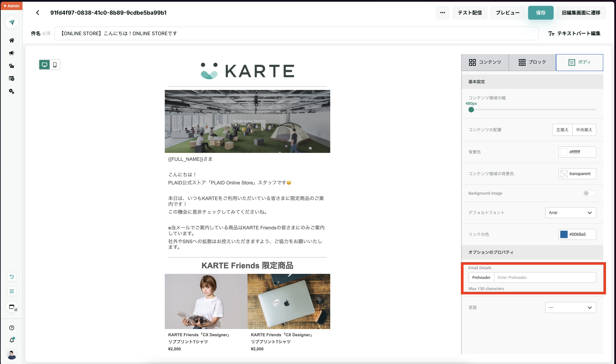Click the paper plane send icon in sidebar
The image size is (616, 364).
coord(12,23)
